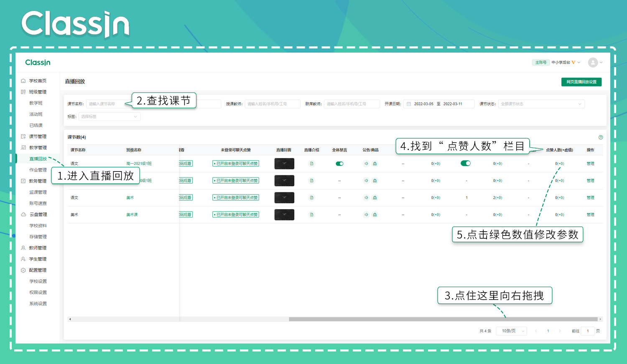Screen dimensions: 627x364
Task: Click the scrollbar left arrow
Action: click(70, 319)
